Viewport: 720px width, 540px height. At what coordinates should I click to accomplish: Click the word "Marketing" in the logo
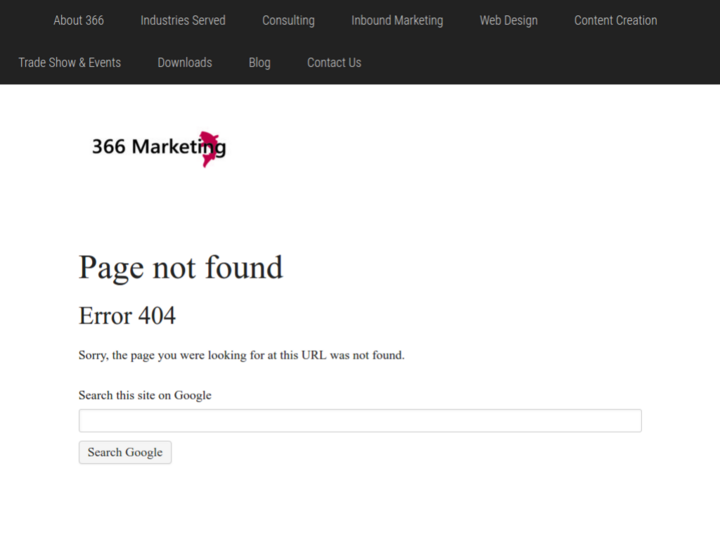[x=176, y=148]
